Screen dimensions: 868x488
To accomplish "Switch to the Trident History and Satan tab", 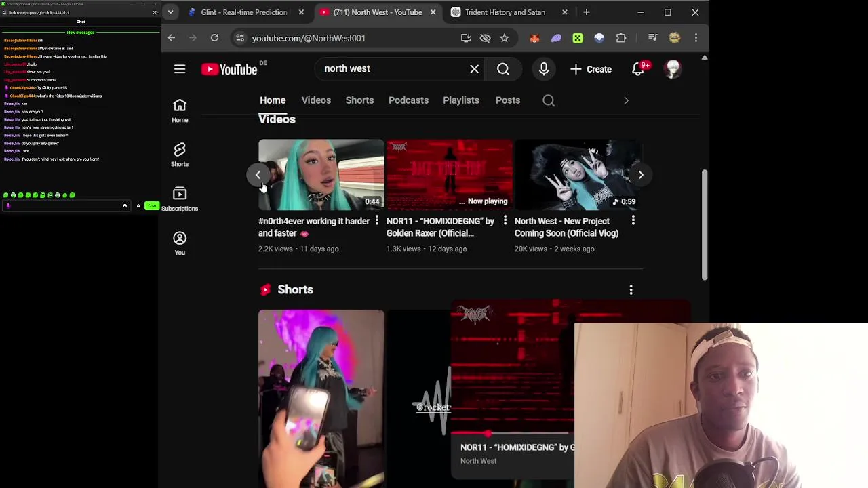I will coord(505,12).
